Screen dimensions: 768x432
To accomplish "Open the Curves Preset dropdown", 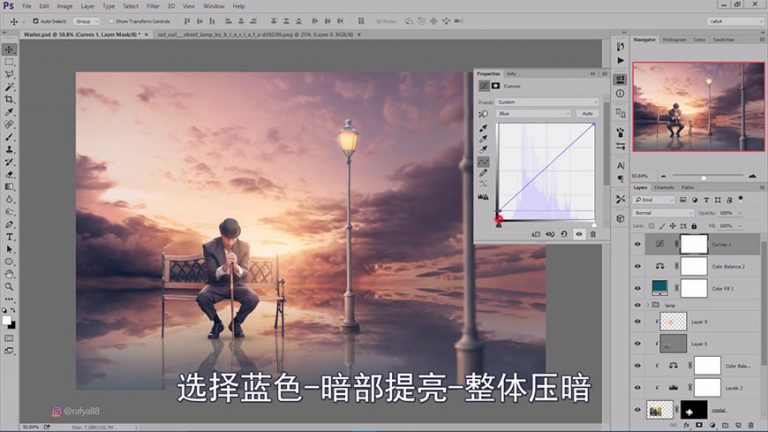I will click(x=547, y=102).
